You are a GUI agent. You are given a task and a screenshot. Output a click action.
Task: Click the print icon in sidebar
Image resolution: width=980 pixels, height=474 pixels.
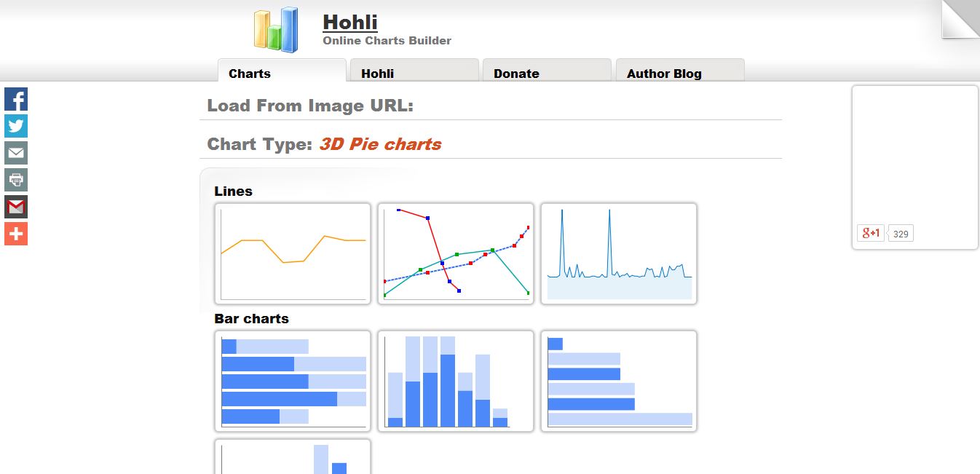[x=16, y=180]
